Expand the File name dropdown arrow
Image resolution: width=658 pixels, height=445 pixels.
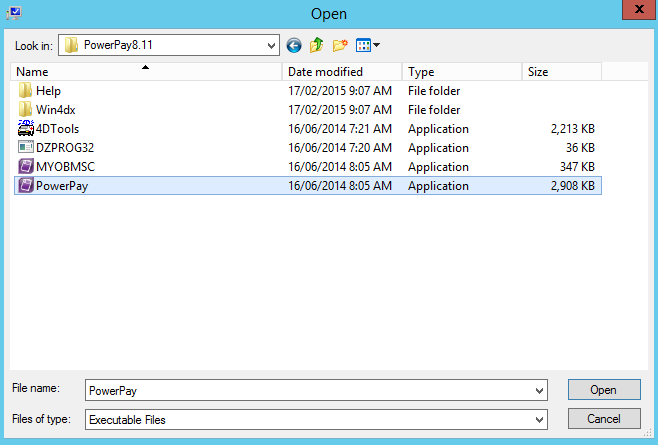539,391
